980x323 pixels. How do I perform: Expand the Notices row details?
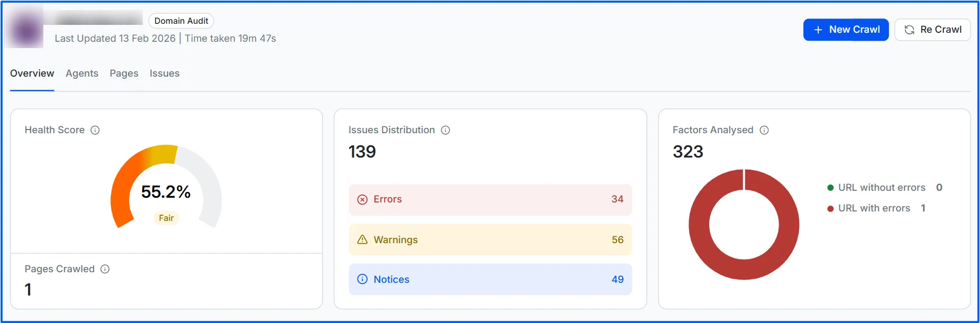[490, 279]
